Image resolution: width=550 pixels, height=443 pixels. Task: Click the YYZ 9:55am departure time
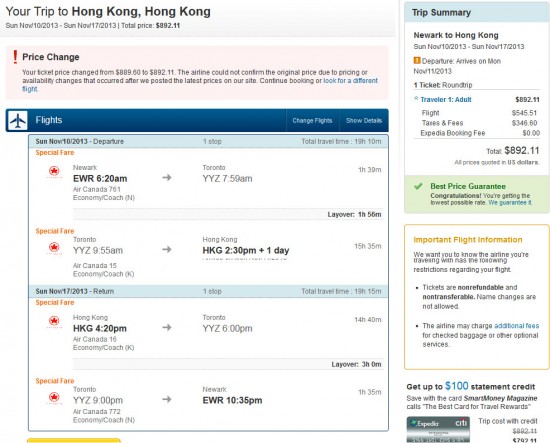[x=98, y=250]
